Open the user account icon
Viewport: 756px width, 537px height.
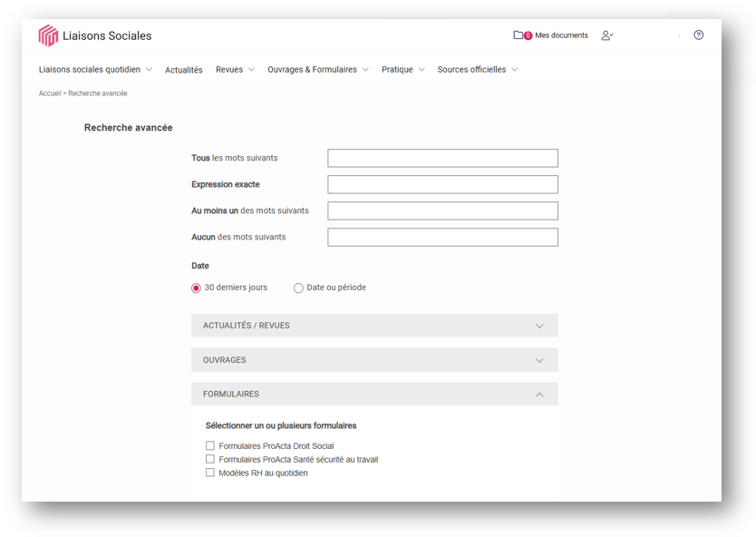click(607, 35)
